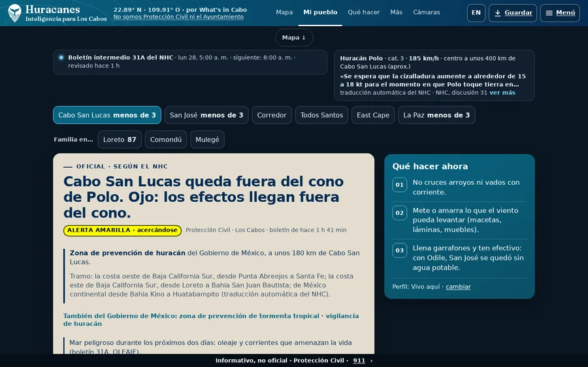The image size is (588, 367).
Task: Click the 01 step number badge
Action: coord(400,185)
